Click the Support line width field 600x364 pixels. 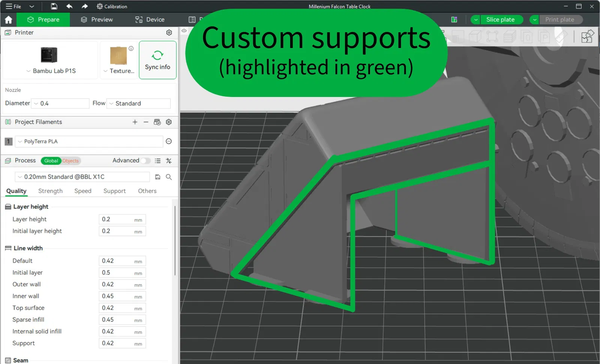(122, 343)
